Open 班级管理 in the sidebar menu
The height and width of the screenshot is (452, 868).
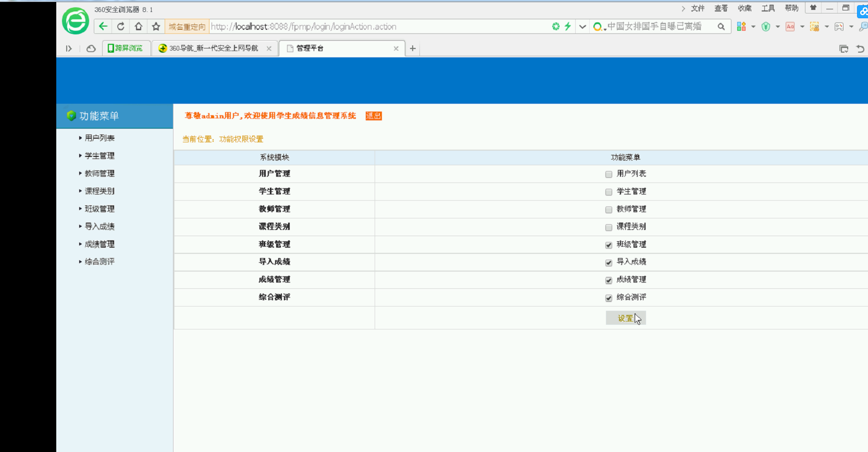pos(100,209)
